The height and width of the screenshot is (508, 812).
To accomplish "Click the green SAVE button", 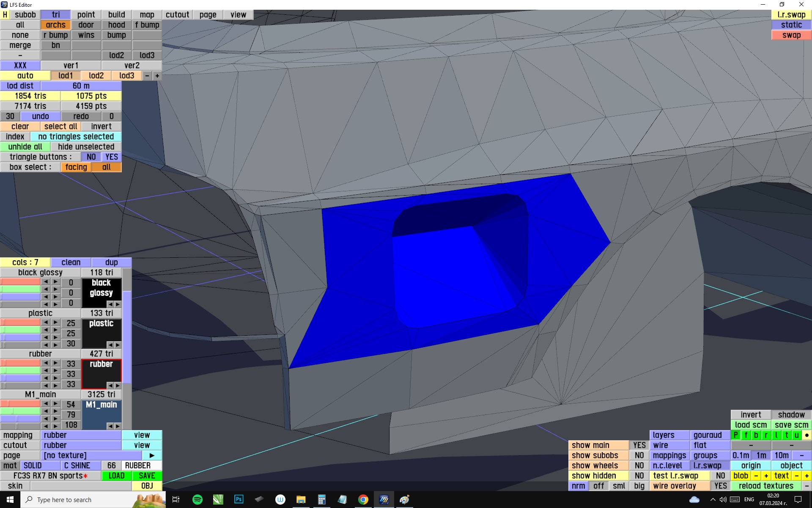I will pos(147,475).
